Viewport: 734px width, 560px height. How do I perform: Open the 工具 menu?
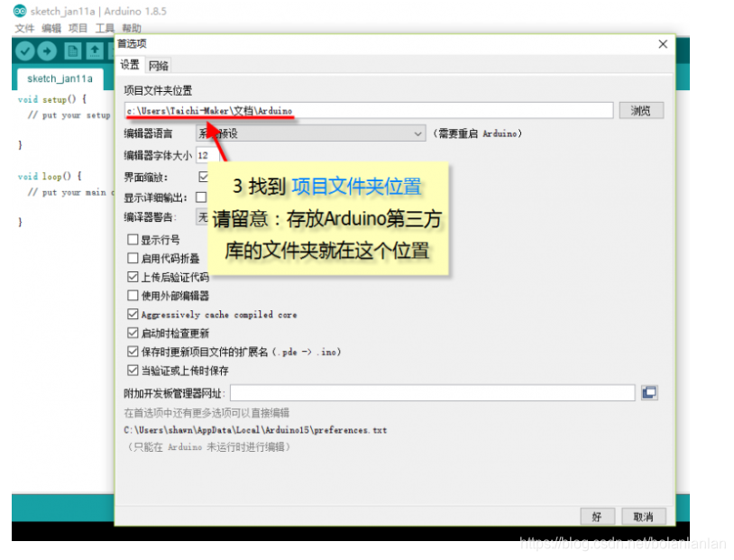[x=105, y=28]
